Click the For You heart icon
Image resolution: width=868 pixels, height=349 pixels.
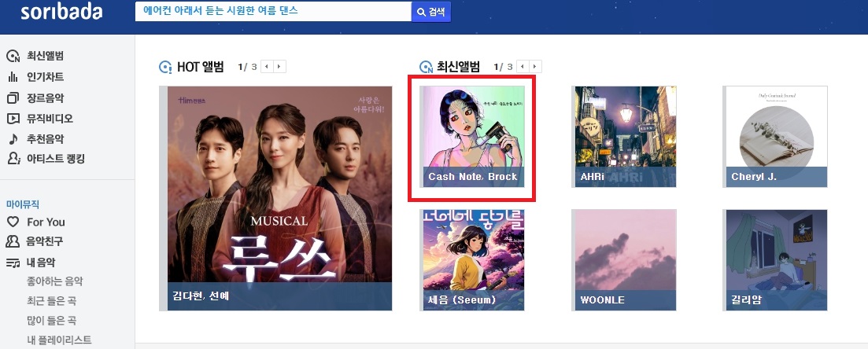coord(13,222)
